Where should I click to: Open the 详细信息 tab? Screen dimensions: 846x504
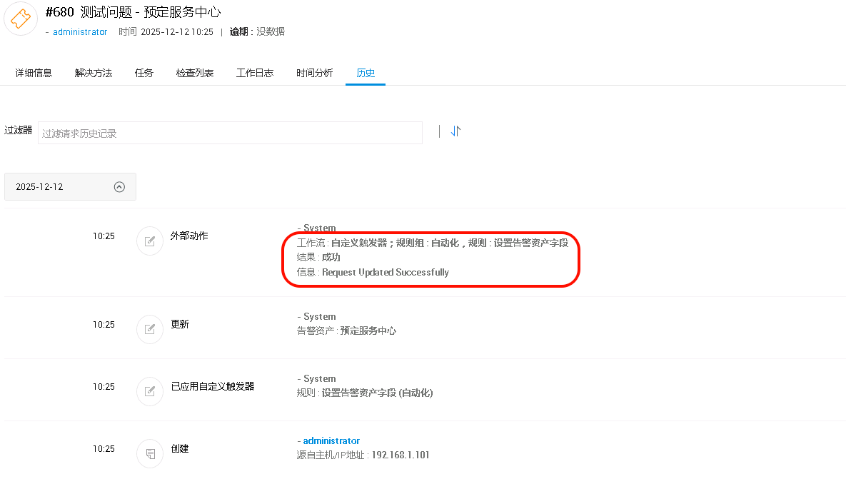[34, 73]
